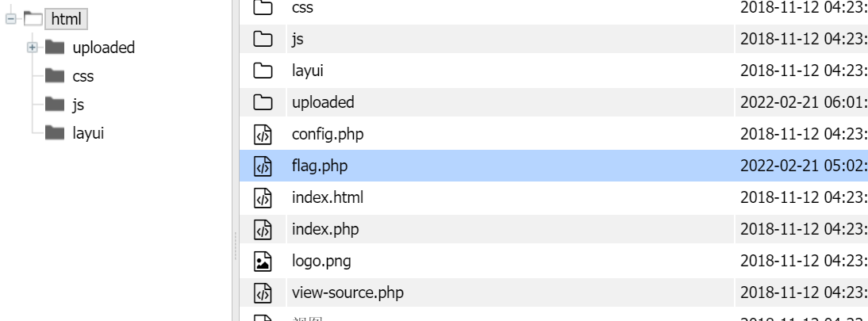This screenshot has width=868, height=321.
Task: Grab the splitter handle between panels
Action: (236, 246)
